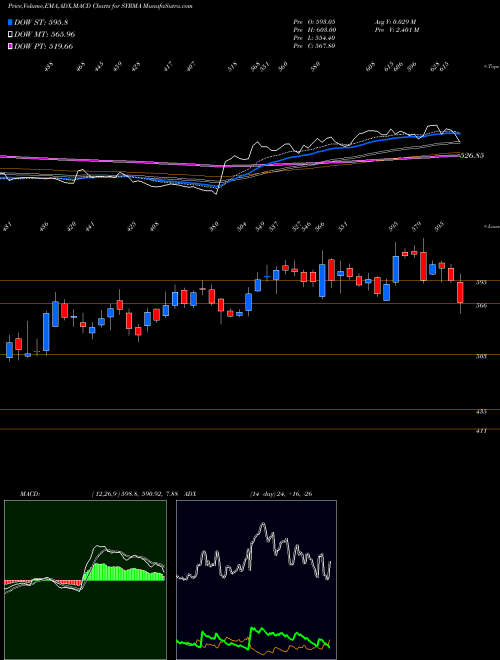Image resolution: width=500 pixels, height=660 pixels.
Task: Click the blue DOW ST legend swatch
Action: [10, 22]
